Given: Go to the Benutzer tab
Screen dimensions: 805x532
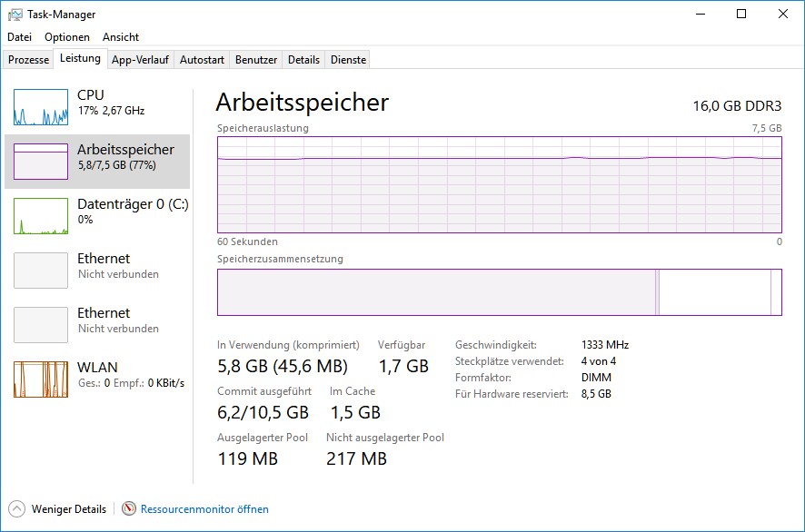Looking at the screenshot, I should coord(256,60).
